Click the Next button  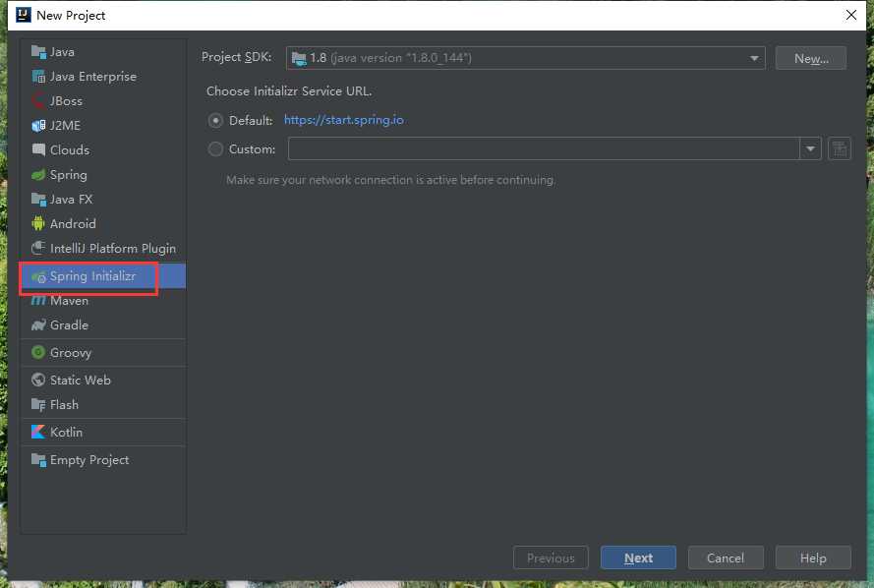(x=638, y=558)
